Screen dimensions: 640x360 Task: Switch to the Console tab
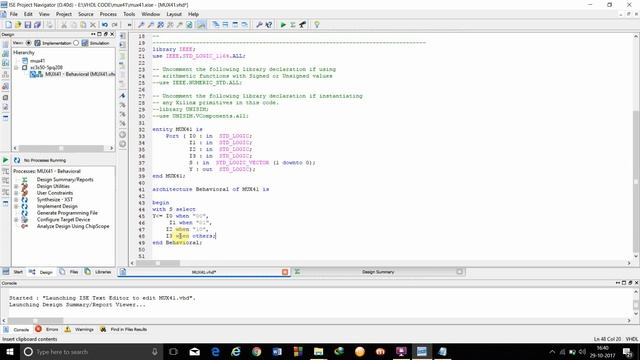[x=16, y=329]
